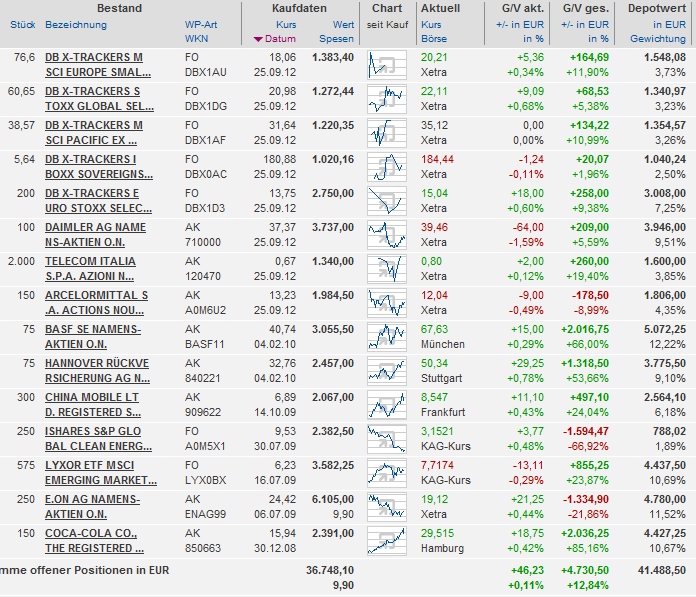Screen dimensions: 696x597
Task: Select E.ON Spesen value 9,90
Action: pos(344,514)
